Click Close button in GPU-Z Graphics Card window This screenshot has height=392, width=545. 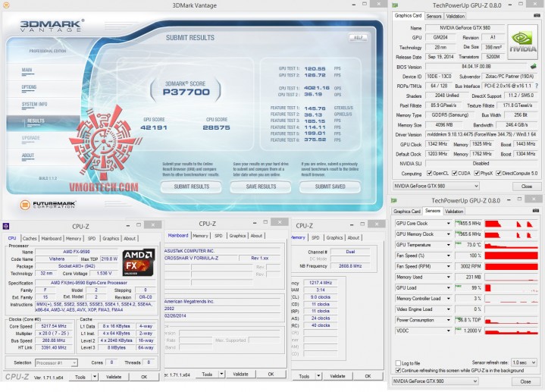point(527,186)
